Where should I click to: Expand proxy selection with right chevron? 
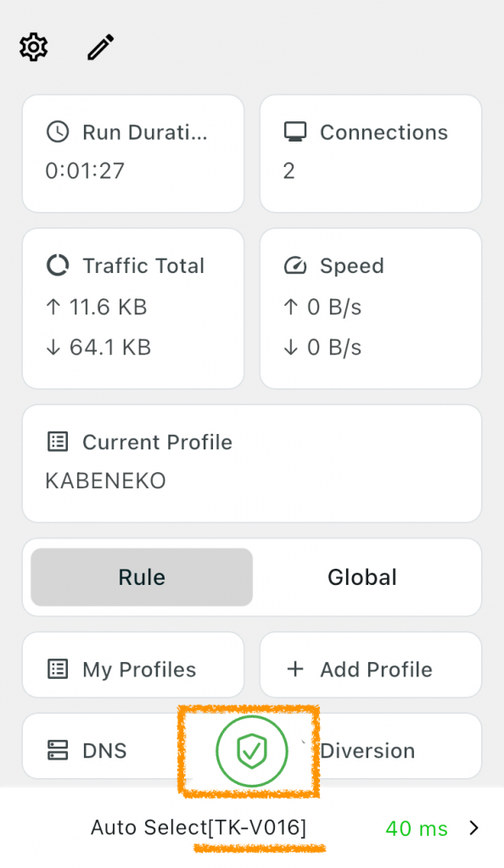click(x=473, y=828)
